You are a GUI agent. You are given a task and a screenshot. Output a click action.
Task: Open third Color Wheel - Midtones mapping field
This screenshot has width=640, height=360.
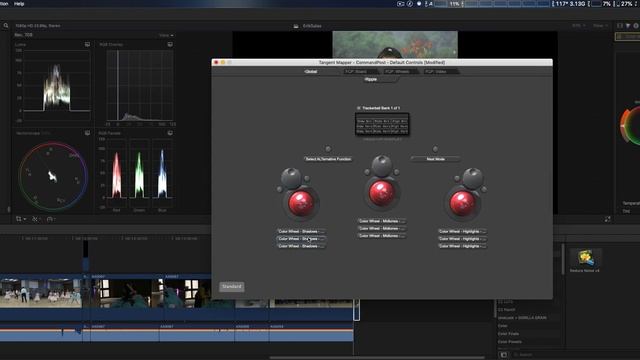click(x=382, y=236)
